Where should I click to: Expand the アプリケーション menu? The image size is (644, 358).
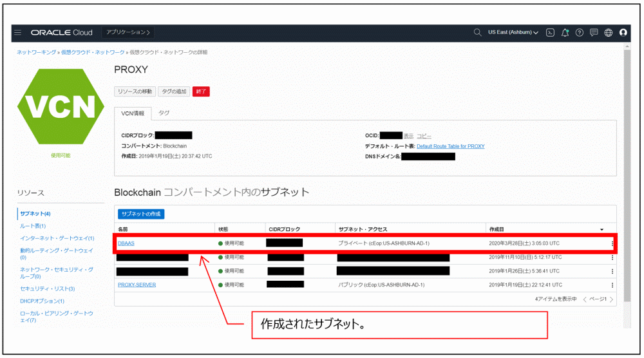(x=128, y=32)
